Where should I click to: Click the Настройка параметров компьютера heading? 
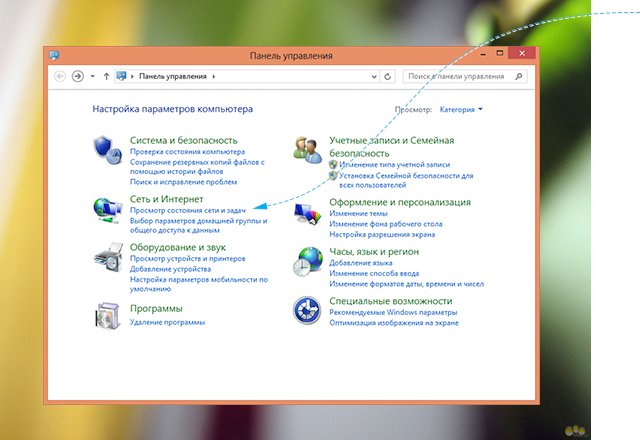point(173,109)
